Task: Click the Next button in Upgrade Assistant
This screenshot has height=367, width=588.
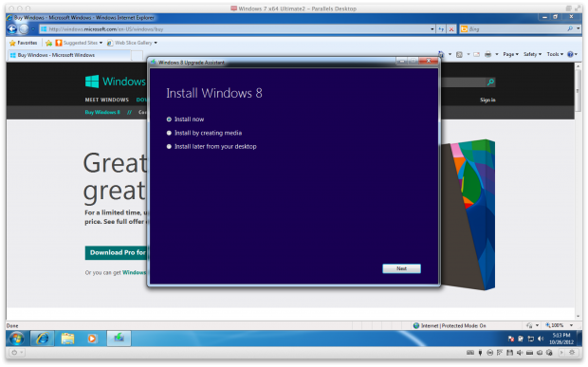Action: tap(401, 268)
